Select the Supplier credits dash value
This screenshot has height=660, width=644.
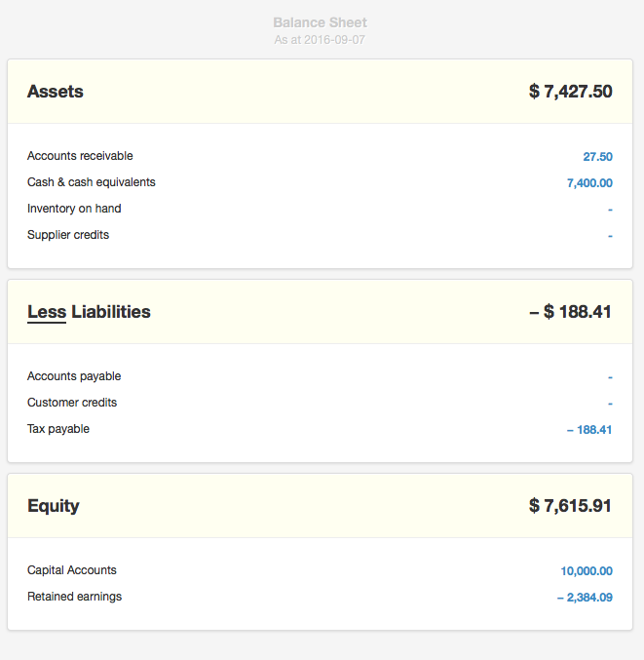point(610,236)
